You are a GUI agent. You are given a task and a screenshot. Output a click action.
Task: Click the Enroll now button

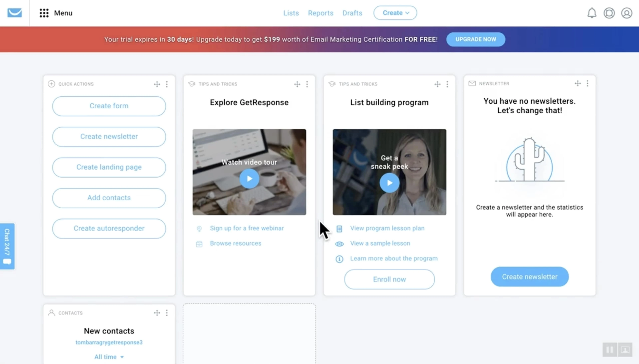[x=389, y=279]
